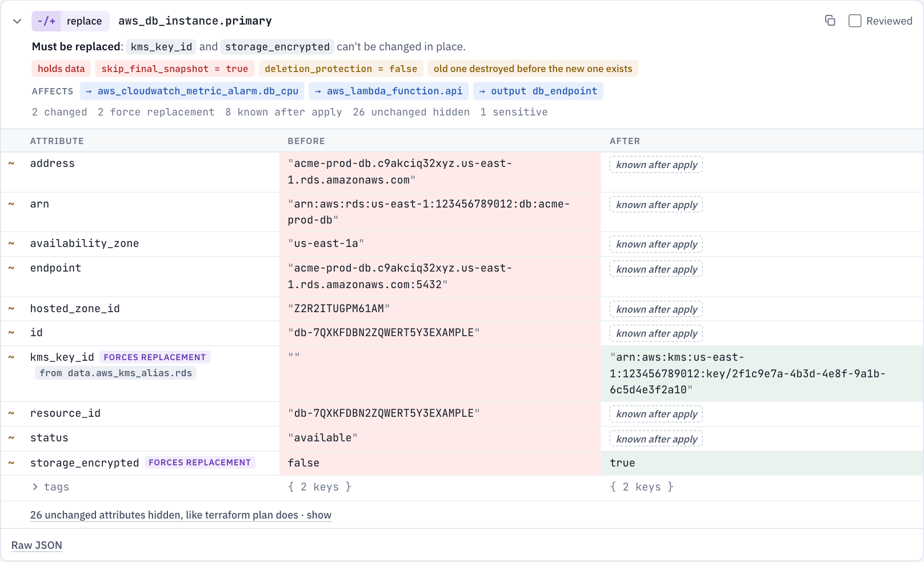Click the new kms key ARN after value
Screen dimensions: 924x562
pyautogui.click(x=747, y=373)
